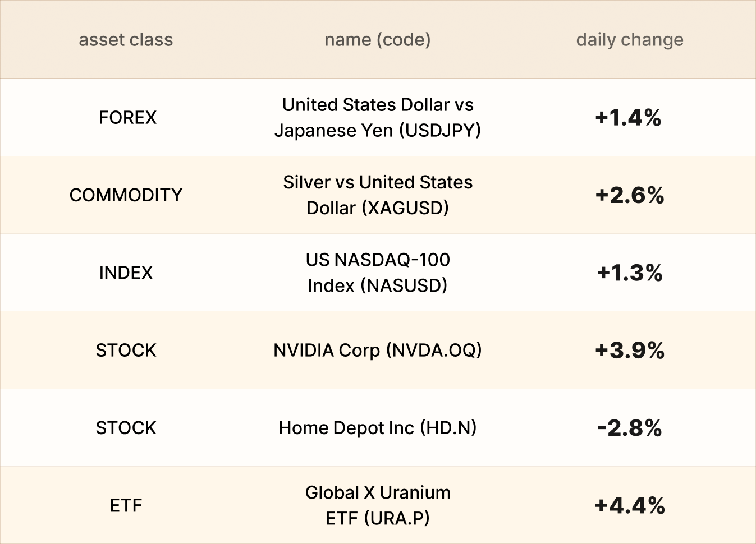The height and width of the screenshot is (544, 756).
Task: Open Silver vs United States Dollar (XAGUSD)
Action: click(377, 195)
